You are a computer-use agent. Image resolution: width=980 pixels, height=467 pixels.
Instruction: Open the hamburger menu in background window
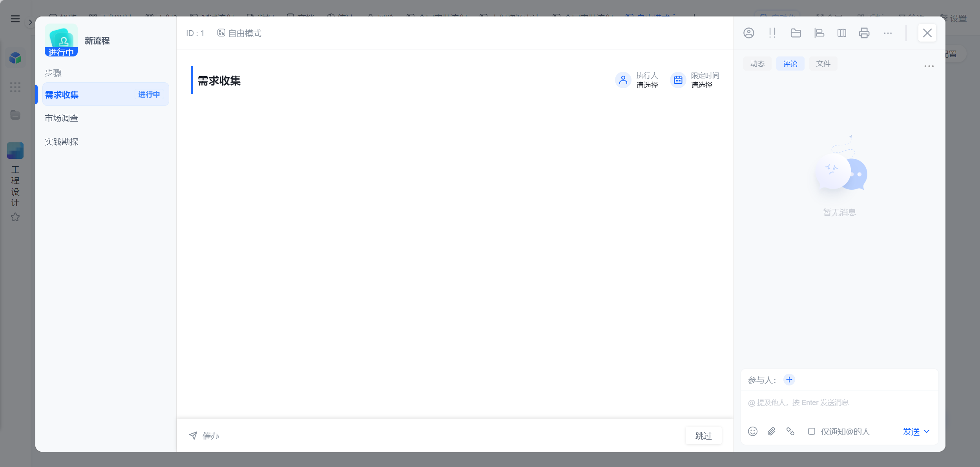(x=15, y=19)
